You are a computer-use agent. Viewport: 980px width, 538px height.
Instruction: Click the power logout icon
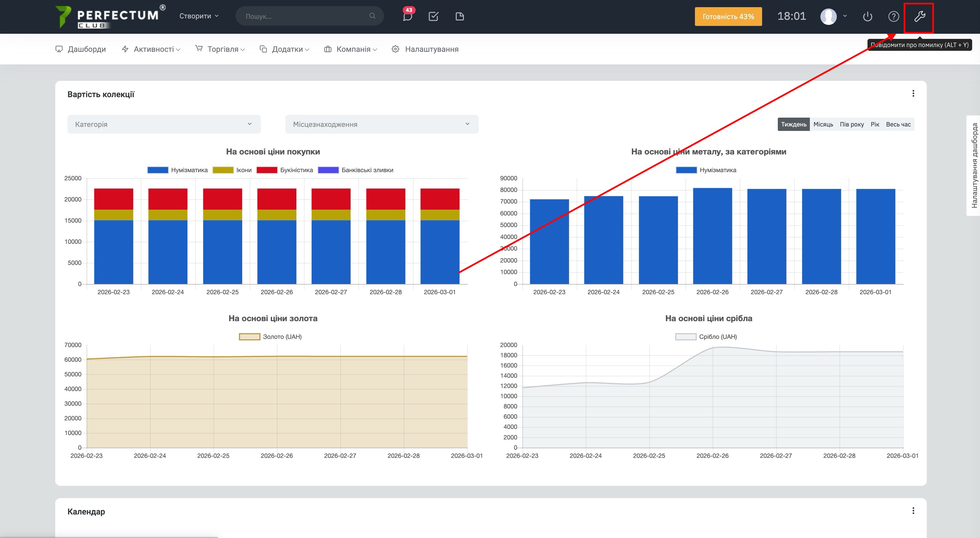pyautogui.click(x=867, y=16)
